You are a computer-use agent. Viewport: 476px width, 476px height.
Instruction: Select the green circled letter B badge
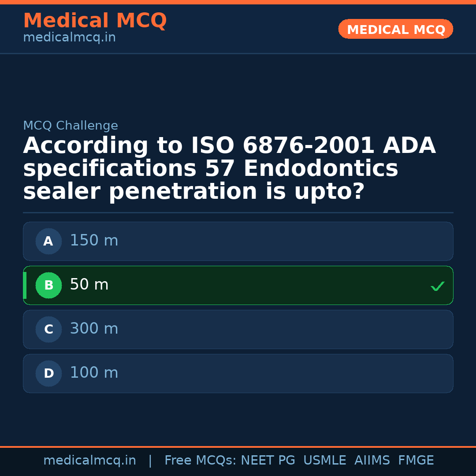pos(48,285)
